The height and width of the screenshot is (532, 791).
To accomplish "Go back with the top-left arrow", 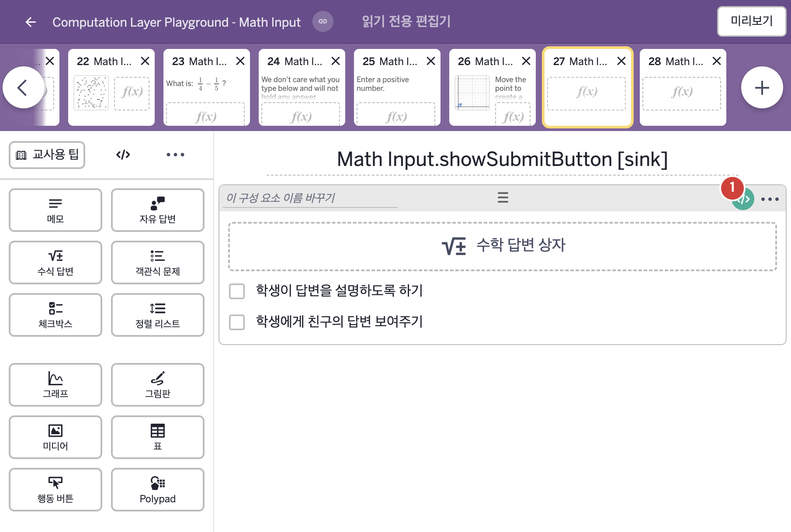I will click(31, 22).
